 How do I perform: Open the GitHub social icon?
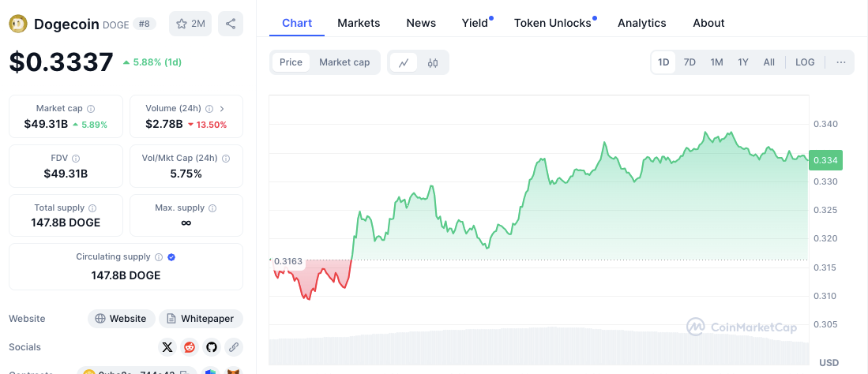212,347
